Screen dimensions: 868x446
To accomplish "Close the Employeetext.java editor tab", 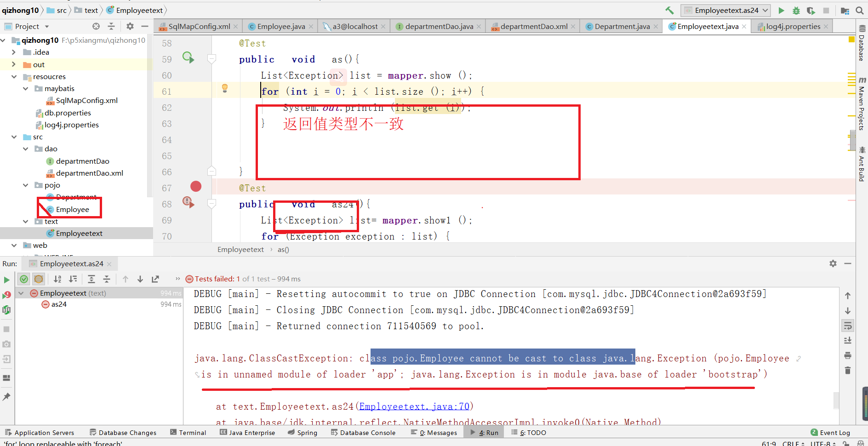I will [744, 27].
